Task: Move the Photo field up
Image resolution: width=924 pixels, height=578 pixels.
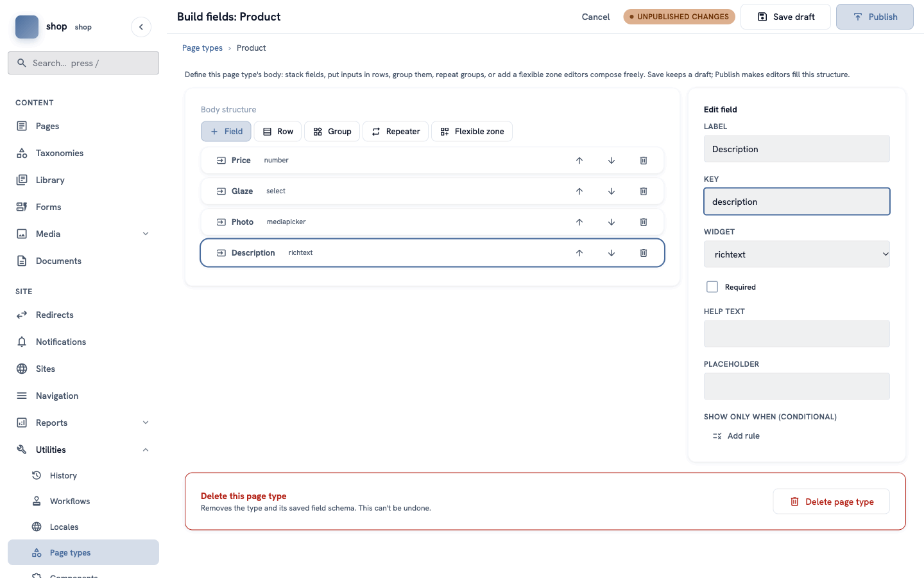Action: 579,222
